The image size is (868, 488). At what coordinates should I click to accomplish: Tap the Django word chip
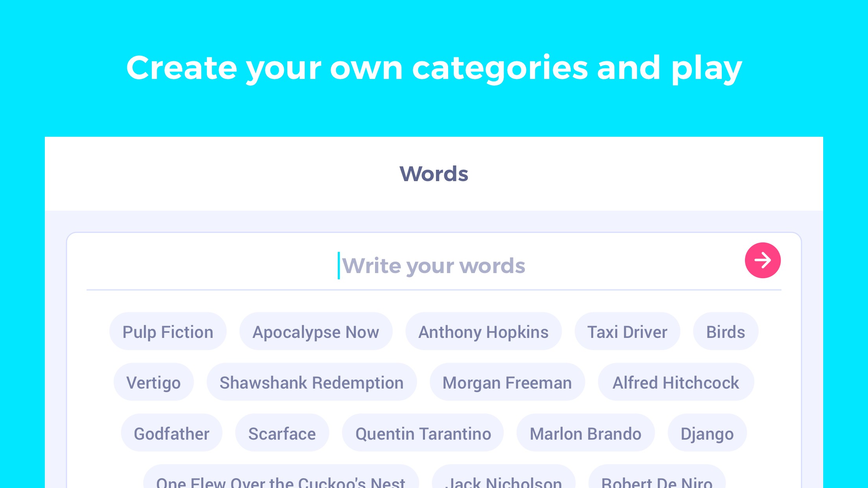tap(707, 433)
